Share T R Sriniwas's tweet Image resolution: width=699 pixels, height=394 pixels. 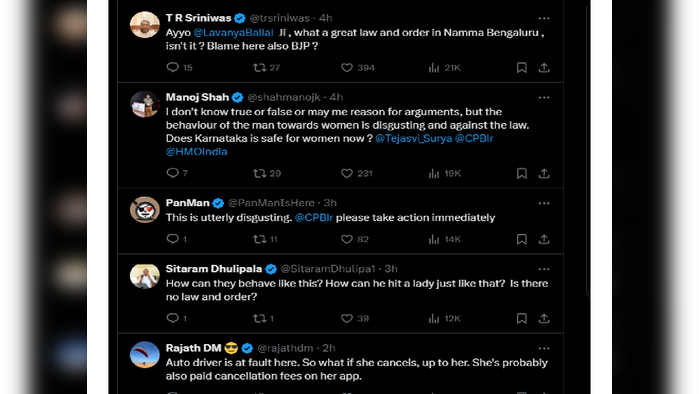(544, 67)
